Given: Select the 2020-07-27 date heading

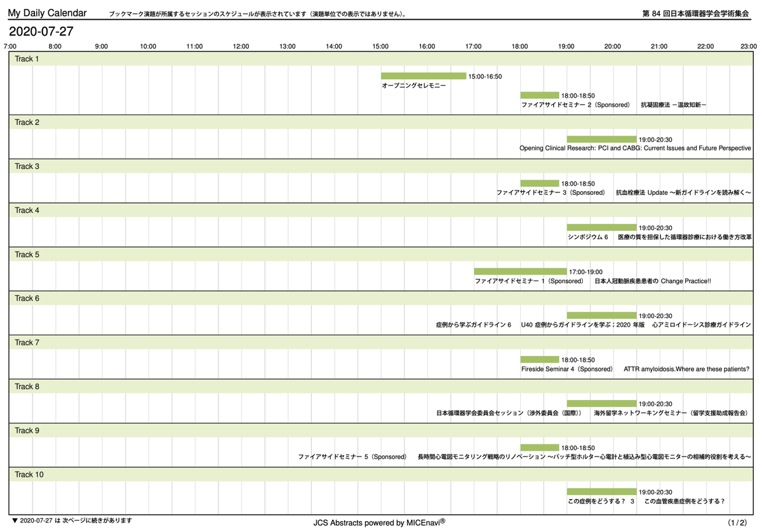Looking at the screenshot, I should [x=40, y=30].
